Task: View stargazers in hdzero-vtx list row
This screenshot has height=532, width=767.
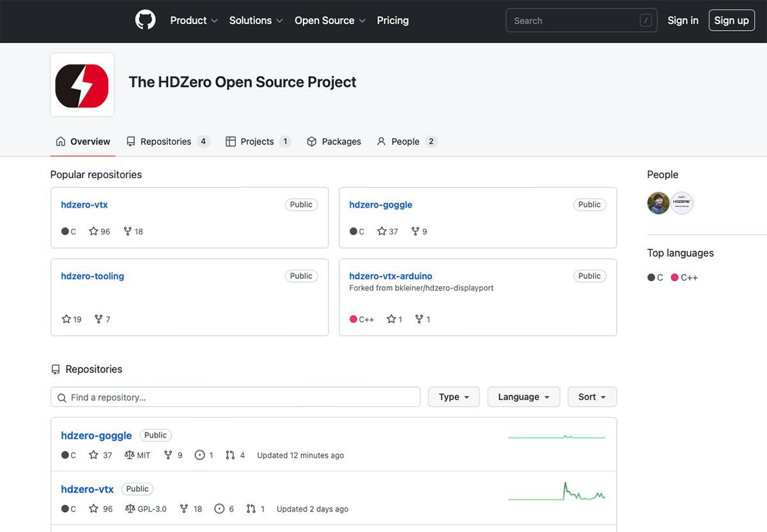Action: coord(100,509)
